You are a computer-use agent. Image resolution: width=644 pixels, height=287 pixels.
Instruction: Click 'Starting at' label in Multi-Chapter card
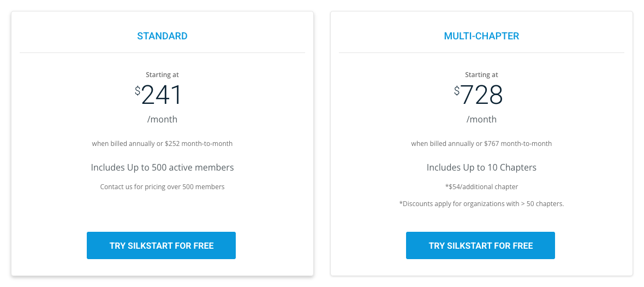pyautogui.click(x=481, y=75)
